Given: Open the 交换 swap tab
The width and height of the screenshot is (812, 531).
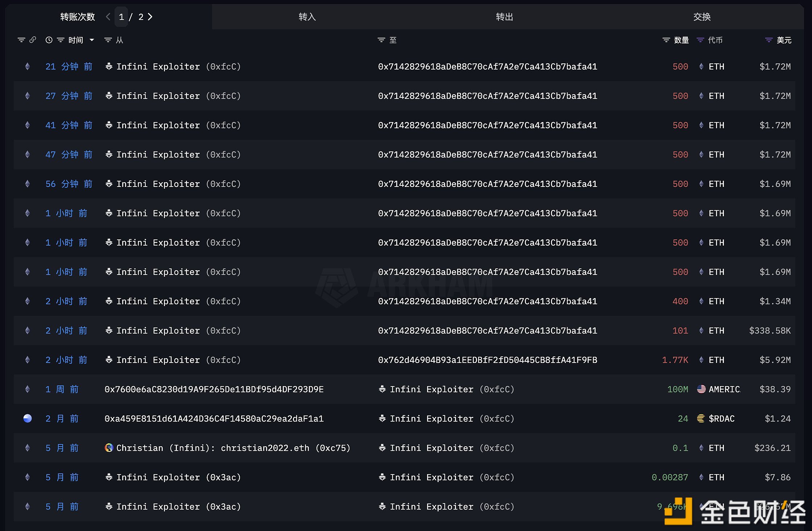Looking at the screenshot, I should click(x=702, y=17).
